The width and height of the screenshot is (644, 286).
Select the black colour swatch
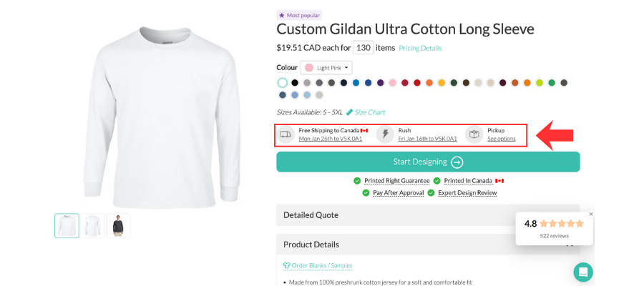295,83
